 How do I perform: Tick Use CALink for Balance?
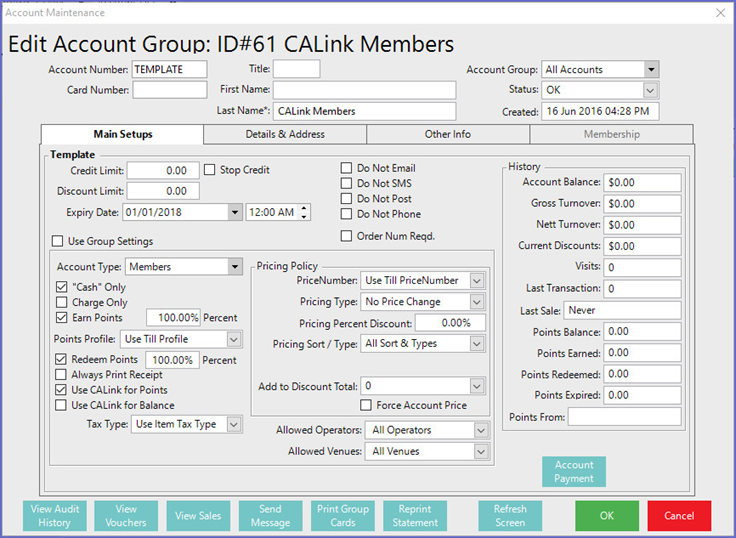61,405
